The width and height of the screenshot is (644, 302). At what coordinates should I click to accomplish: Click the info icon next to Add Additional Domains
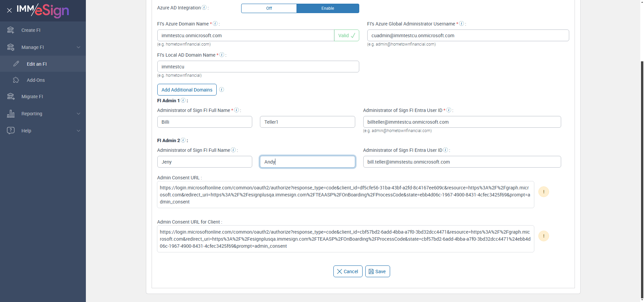[x=221, y=89]
